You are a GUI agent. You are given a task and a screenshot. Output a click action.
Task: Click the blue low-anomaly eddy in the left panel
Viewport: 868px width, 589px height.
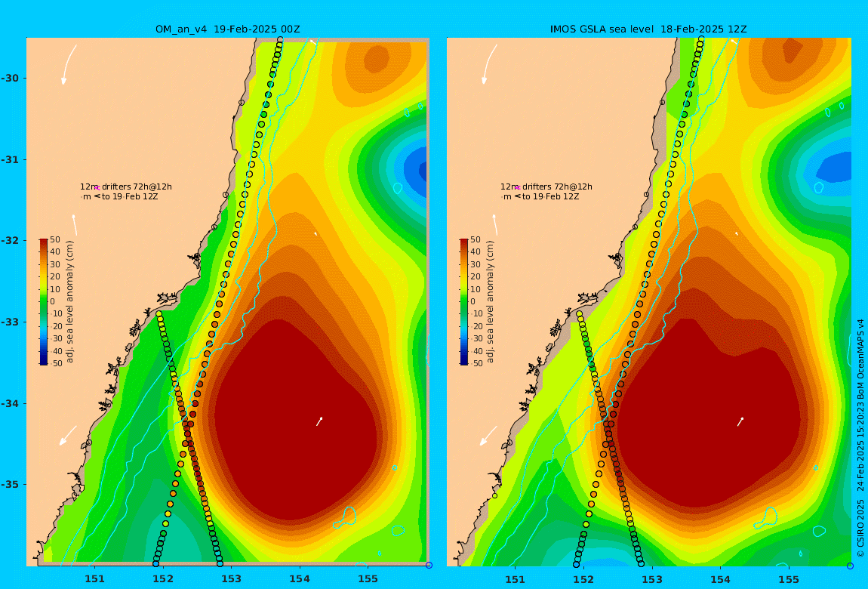click(x=415, y=170)
